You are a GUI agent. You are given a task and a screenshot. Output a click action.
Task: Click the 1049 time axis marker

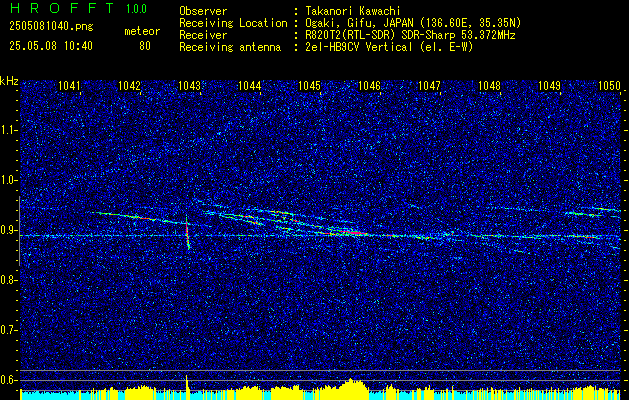[x=549, y=86]
